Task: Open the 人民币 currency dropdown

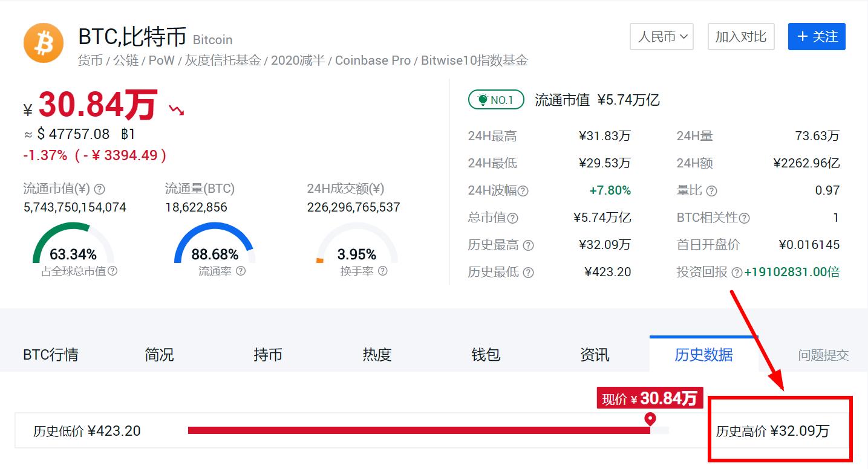Action: point(662,37)
